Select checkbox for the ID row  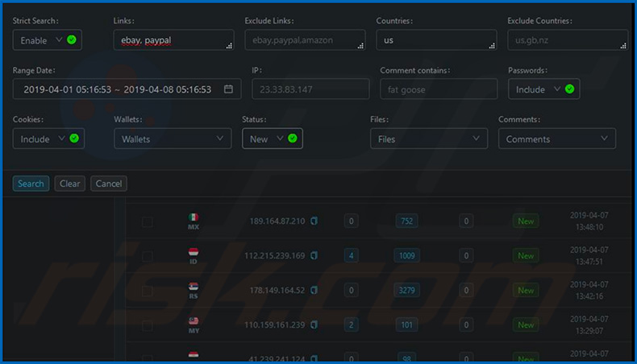tap(148, 257)
